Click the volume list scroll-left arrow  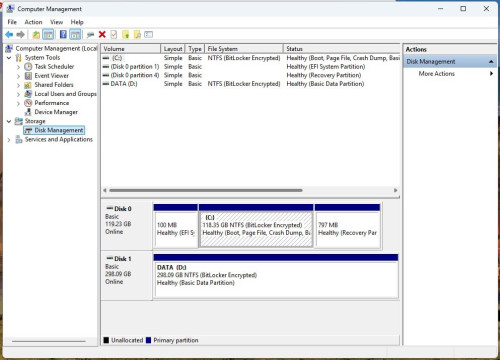105,190
